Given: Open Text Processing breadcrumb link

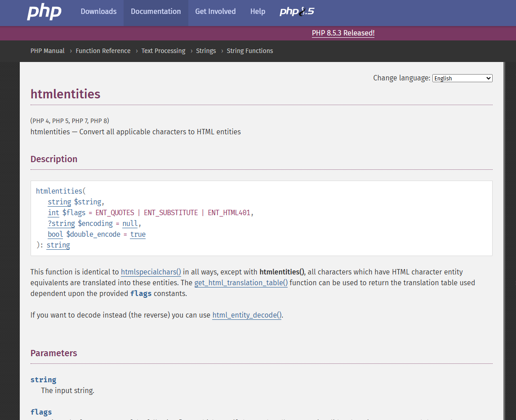Looking at the screenshot, I should 163,51.
